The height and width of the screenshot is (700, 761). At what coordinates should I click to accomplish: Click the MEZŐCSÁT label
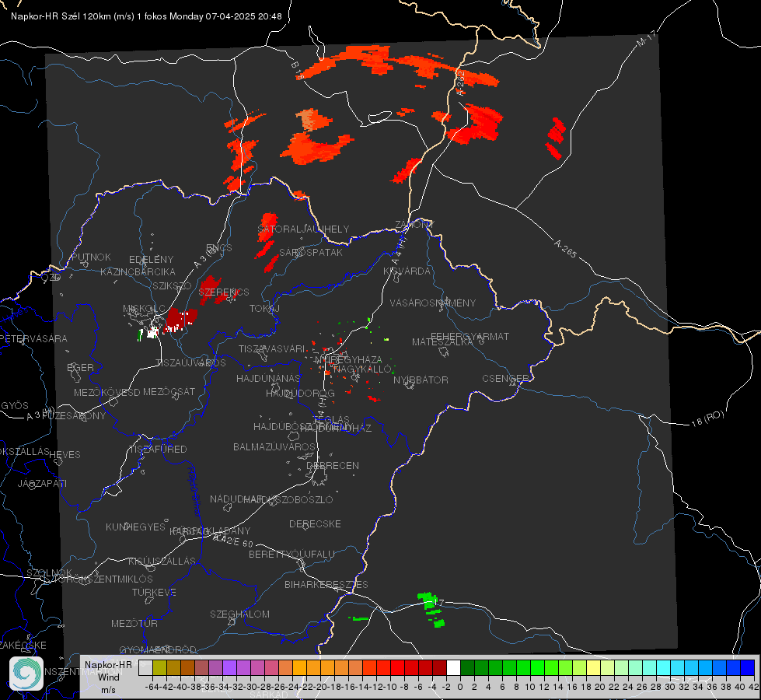(x=169, y=391)
